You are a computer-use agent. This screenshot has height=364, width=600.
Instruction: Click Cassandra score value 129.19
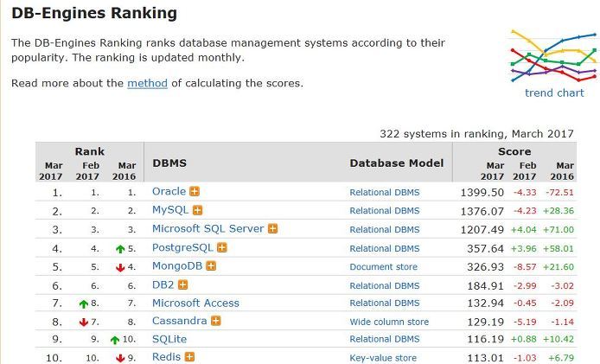point(485,322)
